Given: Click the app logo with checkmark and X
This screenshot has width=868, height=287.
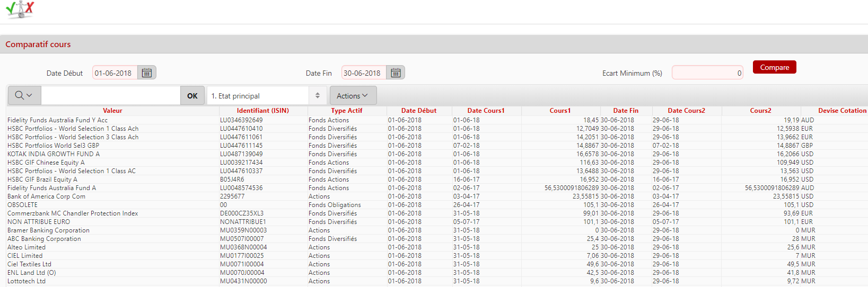Looking at the screenshot, I should pyautogui.click(x=20, y=10).
